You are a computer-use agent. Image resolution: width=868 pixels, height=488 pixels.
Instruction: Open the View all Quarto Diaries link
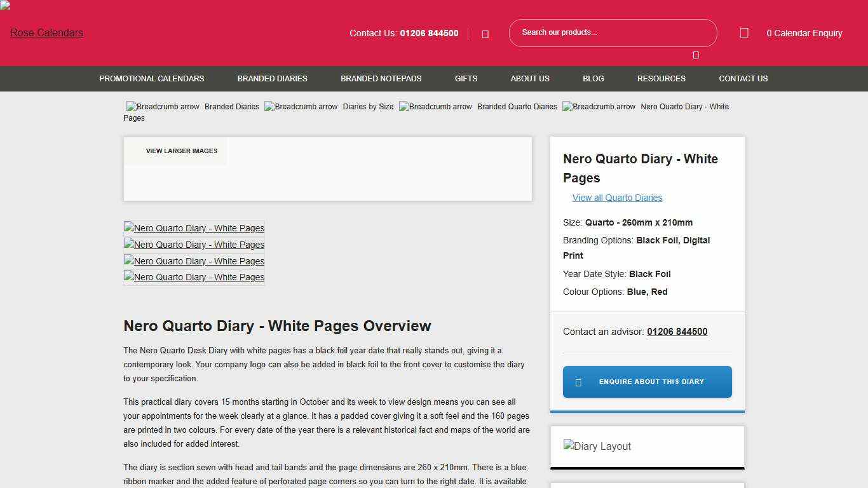pos(617,198)
